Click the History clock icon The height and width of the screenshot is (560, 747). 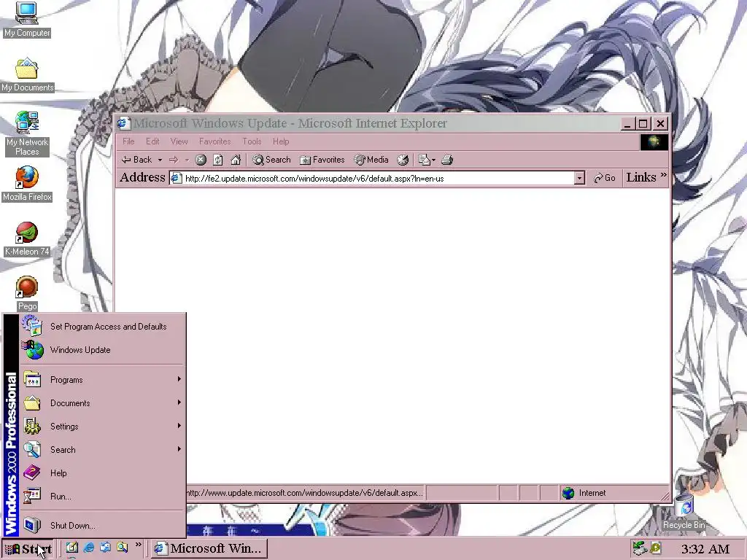[x=403, y=160]
